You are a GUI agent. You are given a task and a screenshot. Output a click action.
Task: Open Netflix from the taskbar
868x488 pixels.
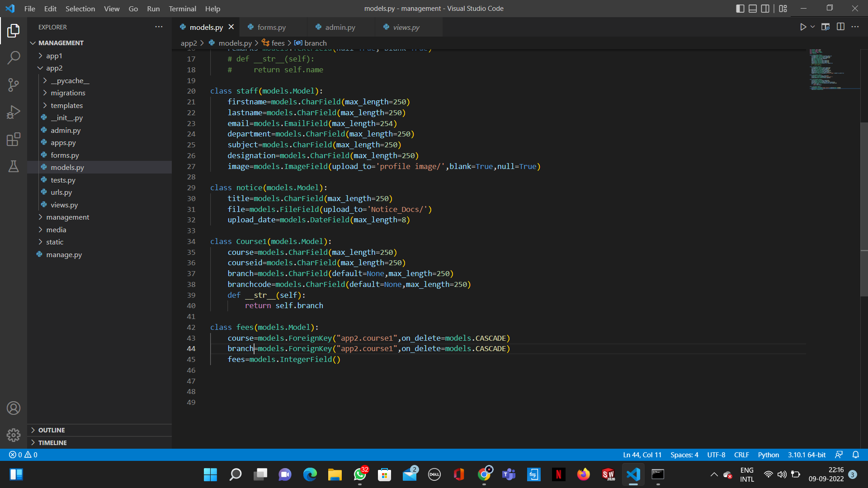point(558,474)
